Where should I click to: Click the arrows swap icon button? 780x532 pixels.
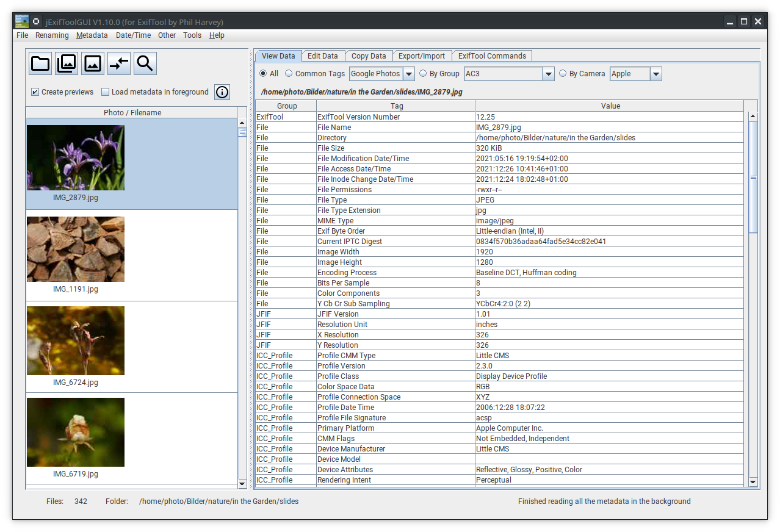pyautogui.click(x=119, y=63)
